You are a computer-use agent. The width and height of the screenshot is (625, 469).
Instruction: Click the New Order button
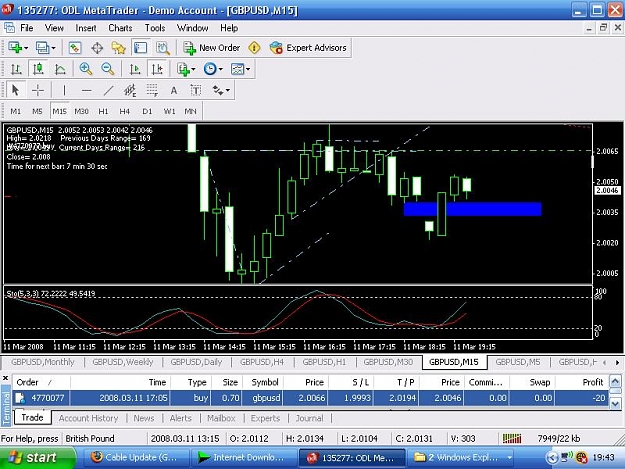tap(212, 48)
